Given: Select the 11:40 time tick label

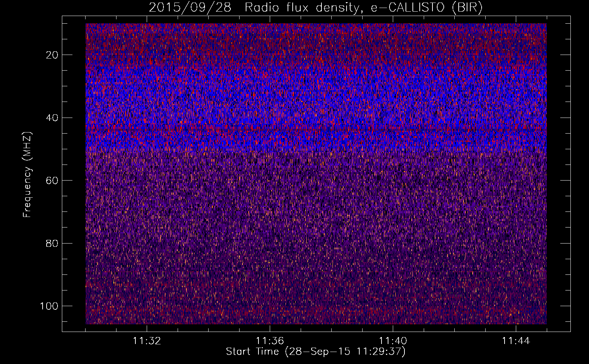Looking at the screenshot, I should (393, 341).
